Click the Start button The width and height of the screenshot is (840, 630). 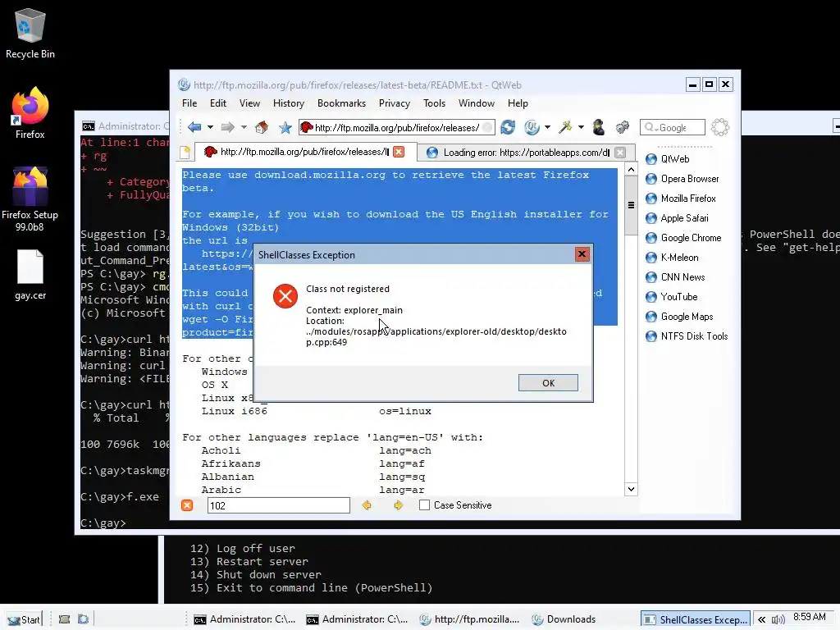pyautogui.click(x=24, y=619)
